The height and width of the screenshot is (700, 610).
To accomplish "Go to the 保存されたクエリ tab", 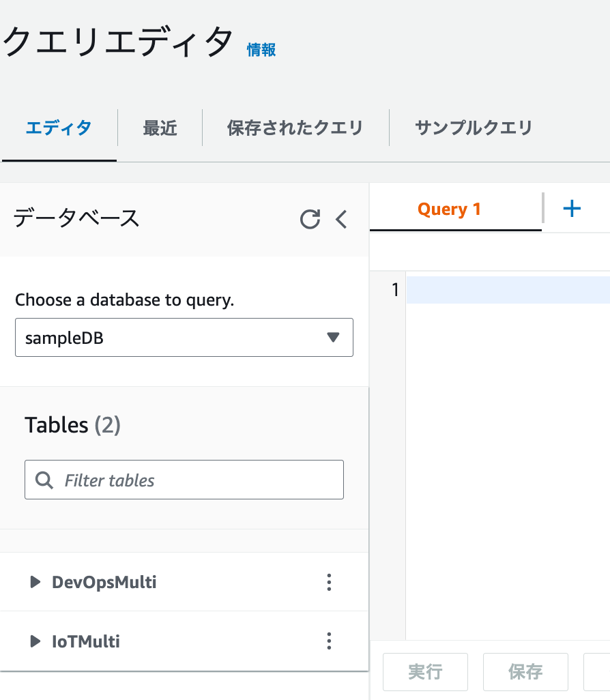I will 295,128.
